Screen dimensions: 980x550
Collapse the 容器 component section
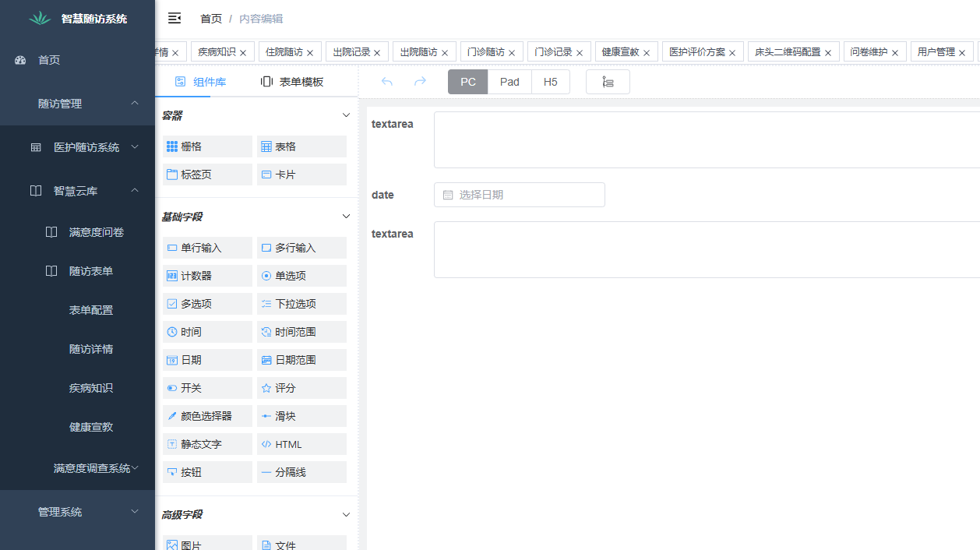point(345,115)
